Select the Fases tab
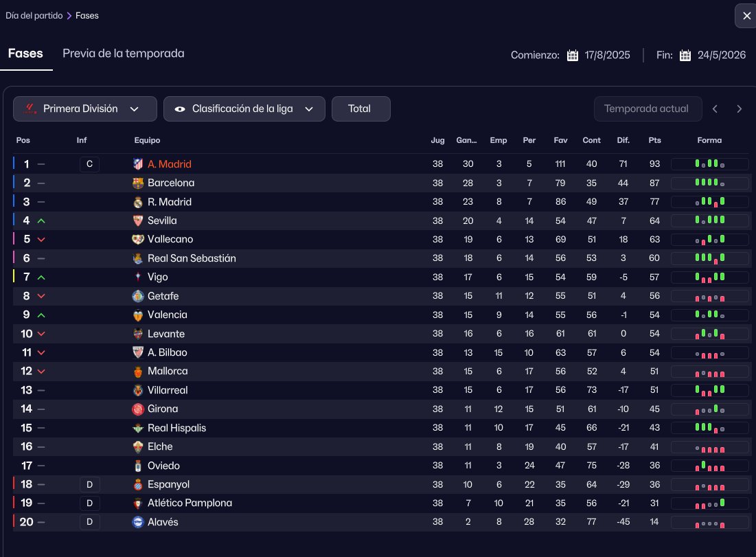Image resolution: width=756 pixels, height=557 pixels. pyautogui.click(x=25, y=54)
